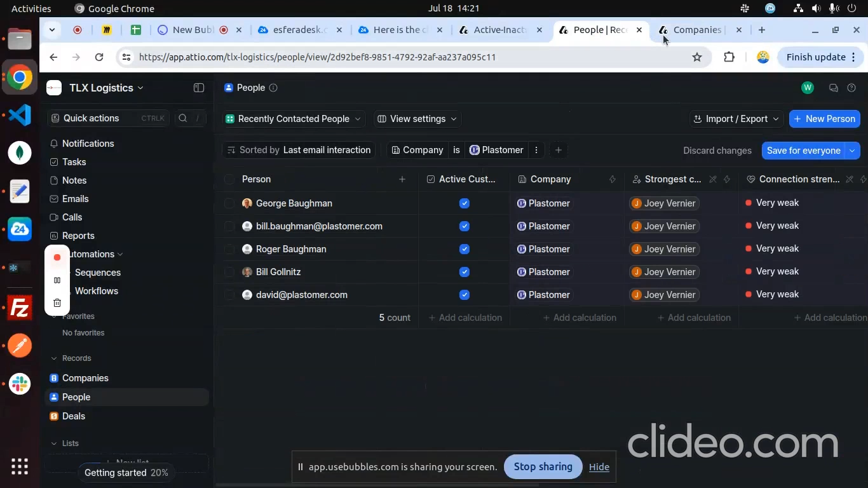
Task: Click the New Person button
Action: [x=824, y=119]
